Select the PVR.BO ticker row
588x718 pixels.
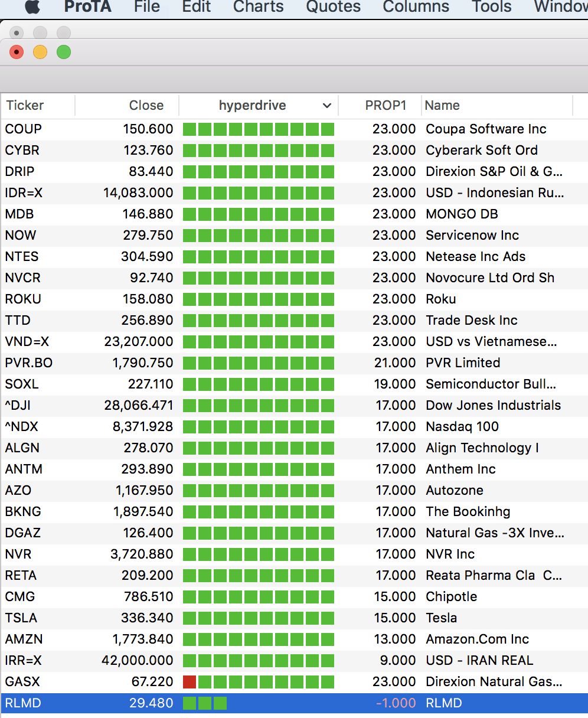pos(294,363)
